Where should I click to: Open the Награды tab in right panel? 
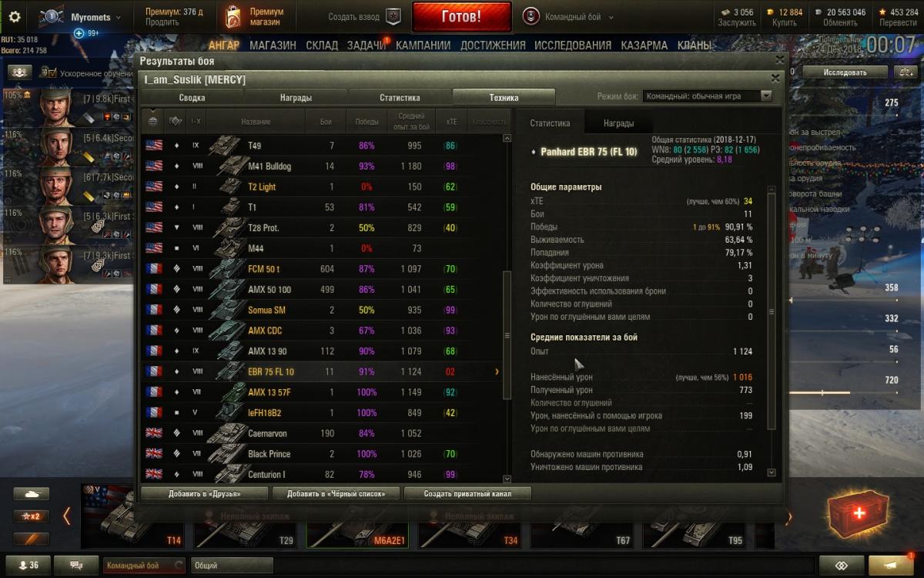(618, 123)
